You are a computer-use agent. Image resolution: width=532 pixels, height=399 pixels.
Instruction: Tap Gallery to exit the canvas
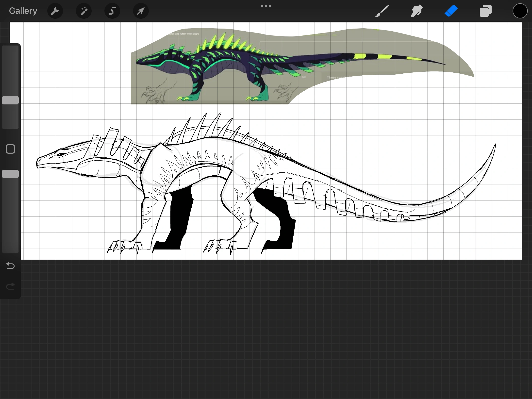(x=23, y=11)
